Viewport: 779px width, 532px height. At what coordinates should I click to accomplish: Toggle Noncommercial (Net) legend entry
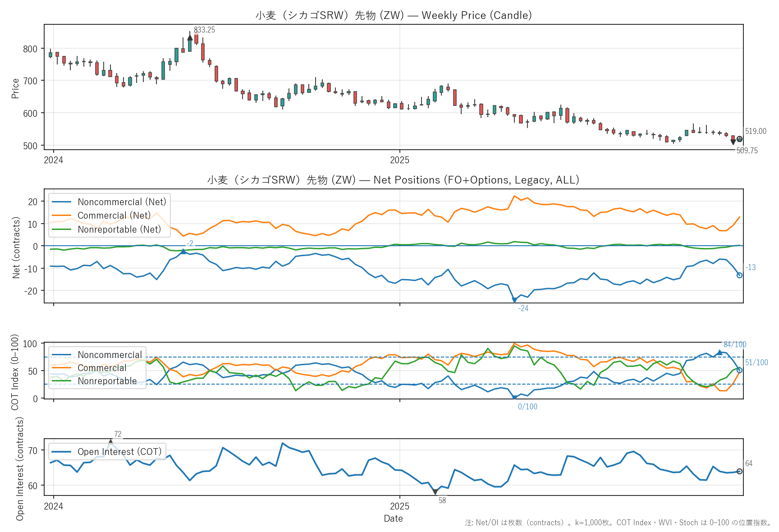point(122,202)
